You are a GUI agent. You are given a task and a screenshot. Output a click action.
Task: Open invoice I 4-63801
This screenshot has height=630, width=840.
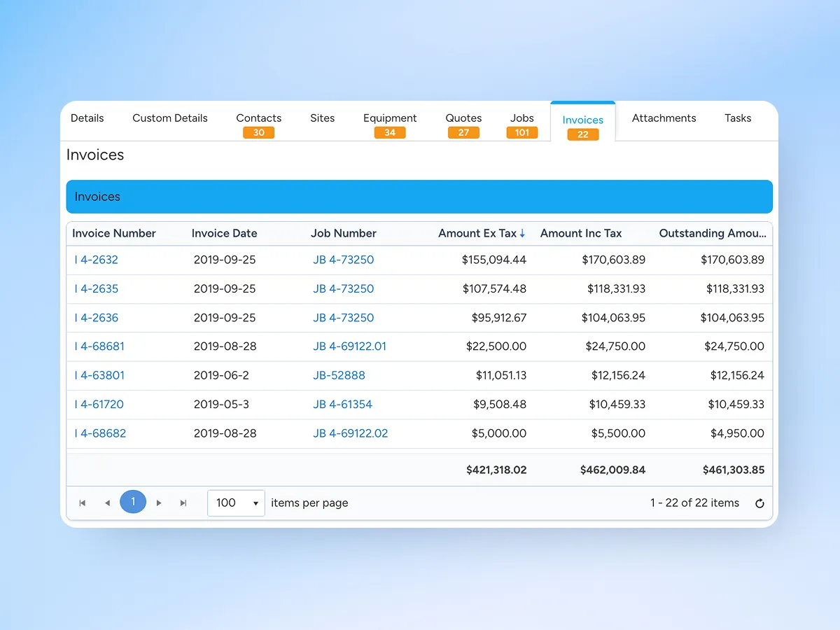point(99,375)
